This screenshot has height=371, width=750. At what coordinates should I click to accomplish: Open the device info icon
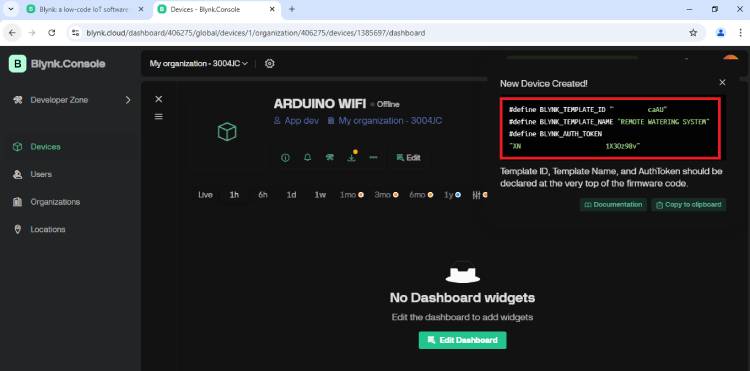286,157
